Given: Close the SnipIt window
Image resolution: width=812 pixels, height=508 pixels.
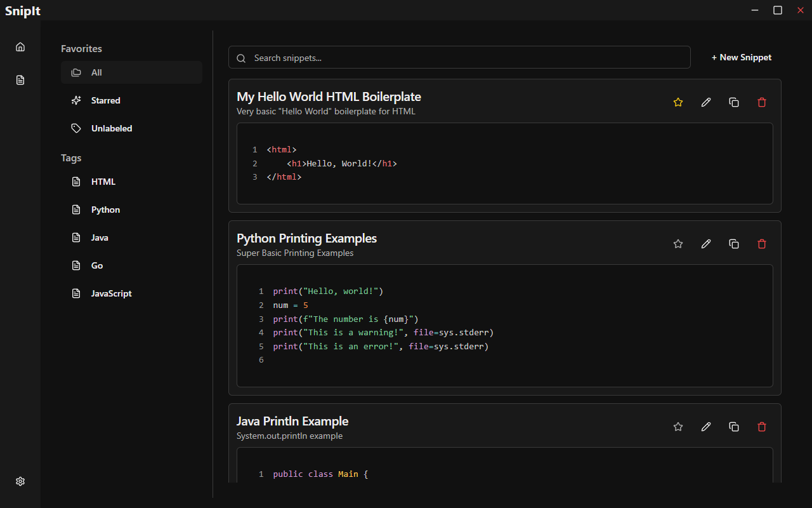Looking at the screenshot, I should [x=800, y=10].
